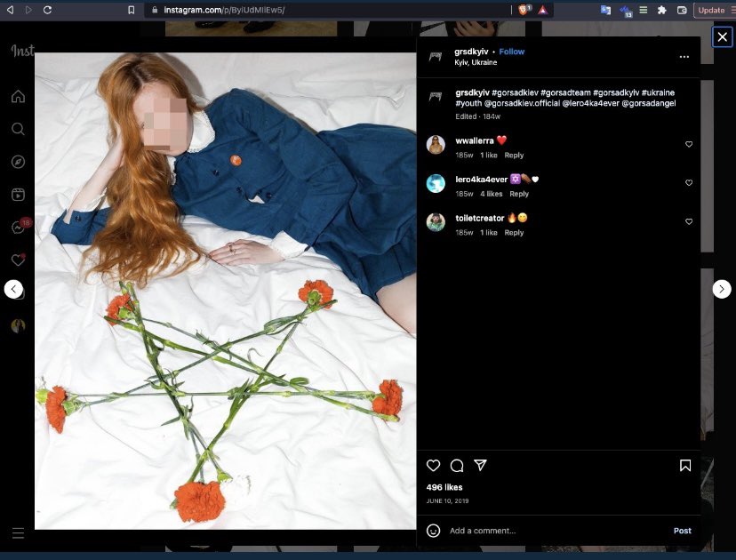736x560 pixels.
Task: Click the instagram.com address bar URL
Action: pyautogui.click(x=224, y=10)
